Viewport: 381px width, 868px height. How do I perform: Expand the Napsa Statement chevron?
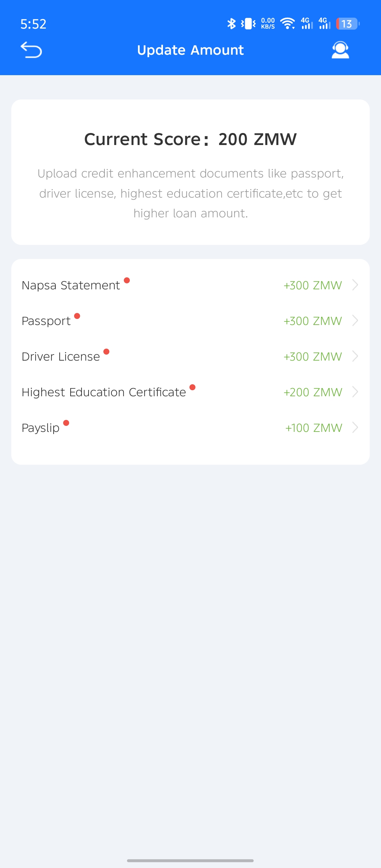pyautogui.click(x=355, y=285)
